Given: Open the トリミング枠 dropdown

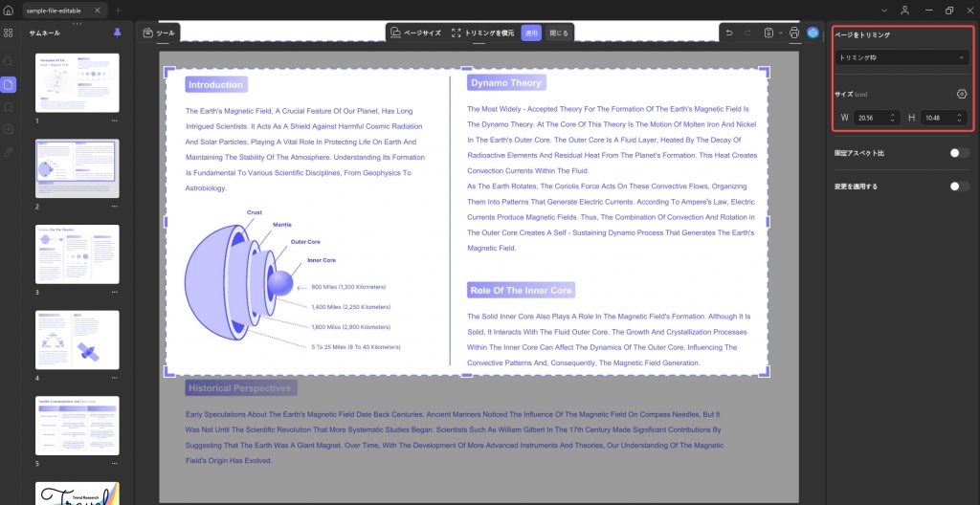Looking at the screenshot, I should (902, 57).
